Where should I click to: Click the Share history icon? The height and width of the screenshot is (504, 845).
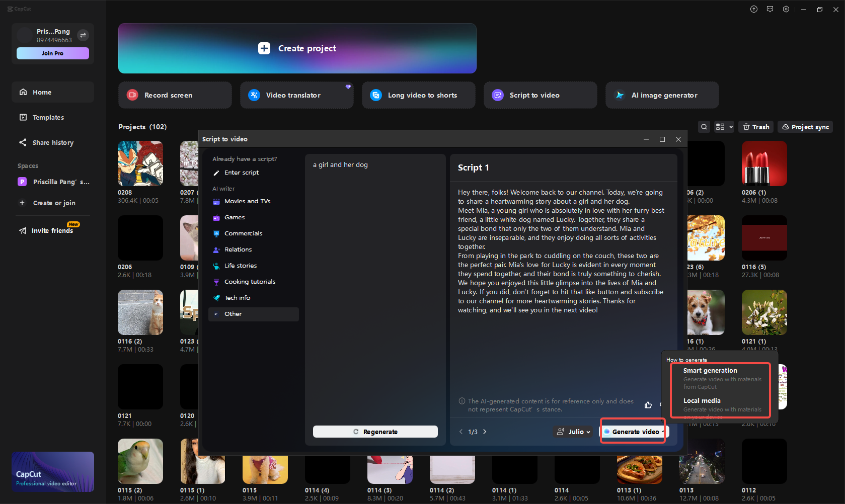[23, 142]
